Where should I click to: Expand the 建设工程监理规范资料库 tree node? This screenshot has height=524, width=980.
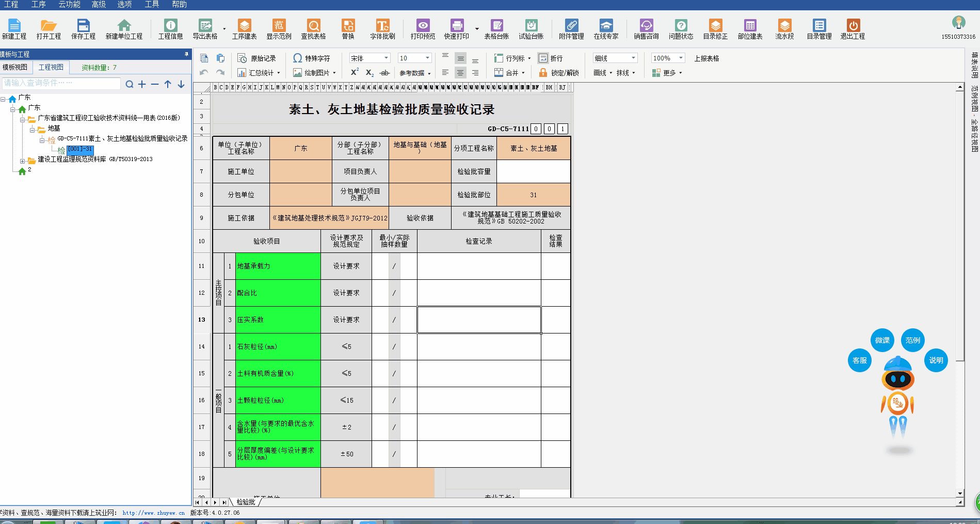pyautogui.click(x=22, y=161)
